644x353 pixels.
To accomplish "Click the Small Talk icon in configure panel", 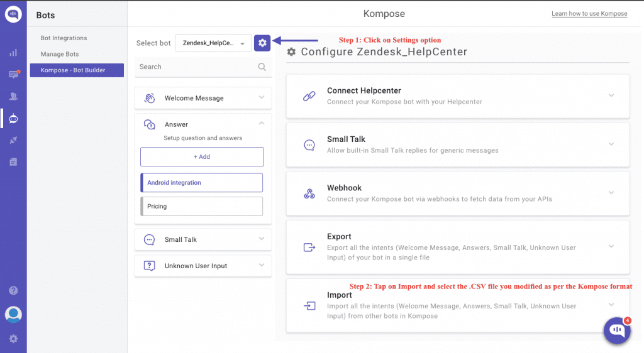I will [309, 144].
